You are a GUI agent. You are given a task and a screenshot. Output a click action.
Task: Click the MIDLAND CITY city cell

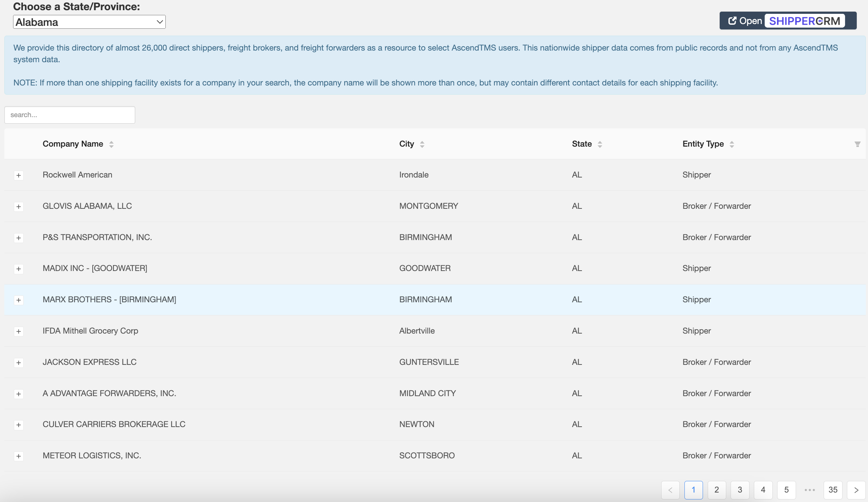point(427,394)
